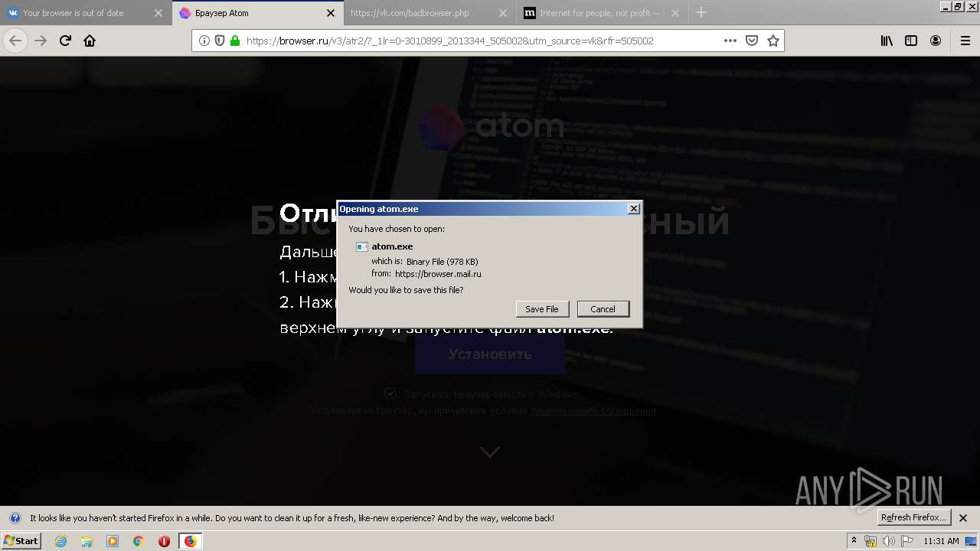The width and height of the screenshot is (980, 551).
Task: Open page actions three-dots menu
Action: coord(730,41)
